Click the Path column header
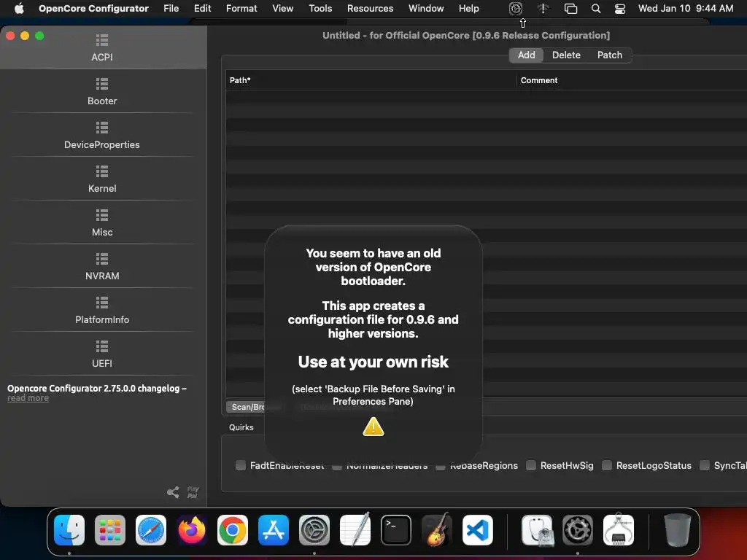The height and width of the screenshot is (560, 747). click(371, 80)
